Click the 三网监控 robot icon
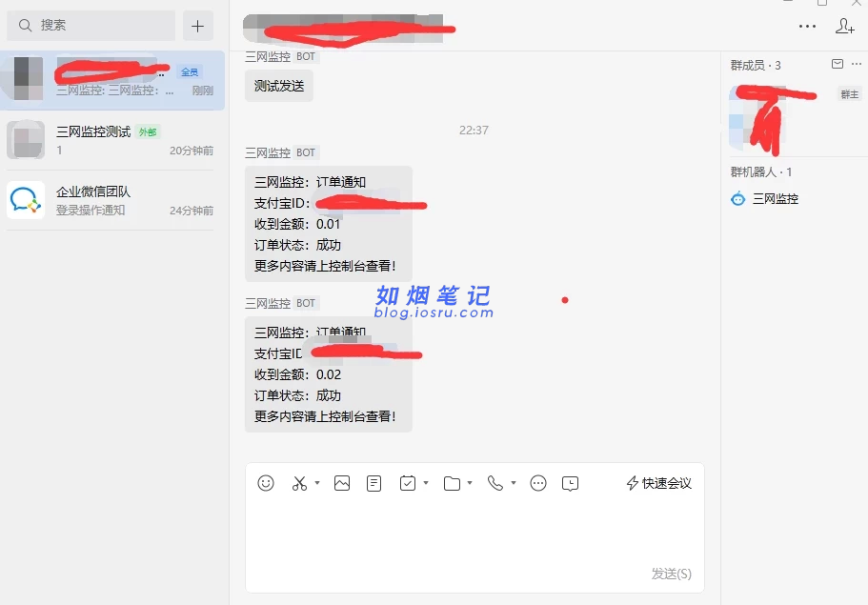 (x=737, y=199)
